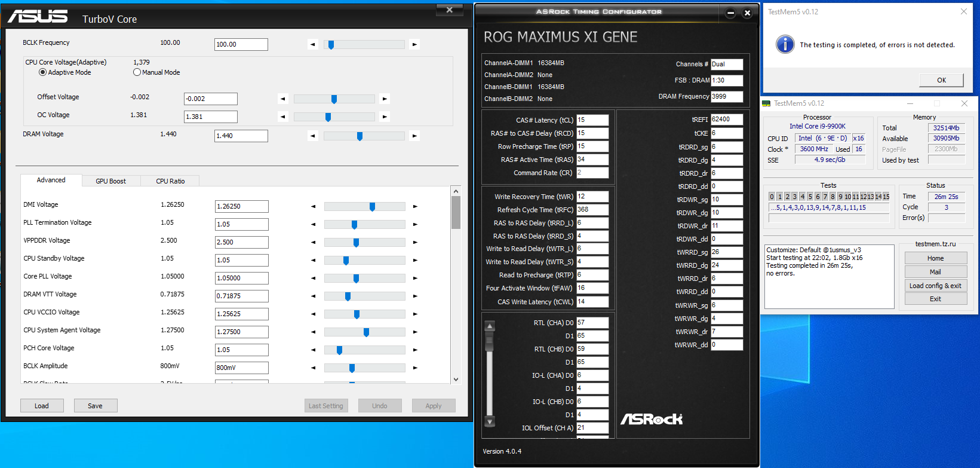The image size is (980, 468).
Task: Click the BCLK Frequency input field
Action: pyautogui.click(x=241, y=44)
